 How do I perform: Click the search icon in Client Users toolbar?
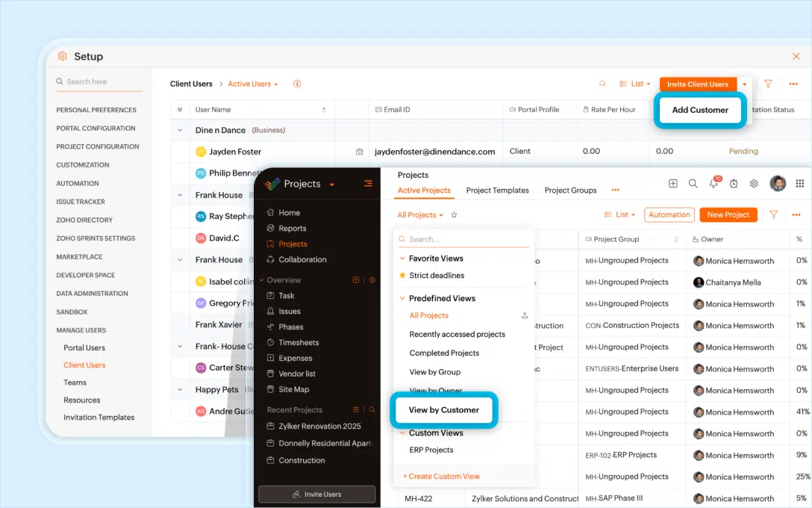point(602,84)
